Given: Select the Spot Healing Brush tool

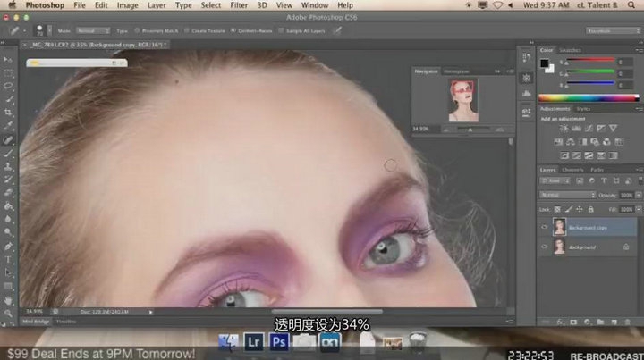Looking at the screenshot, I should click(x=8, y=140).
